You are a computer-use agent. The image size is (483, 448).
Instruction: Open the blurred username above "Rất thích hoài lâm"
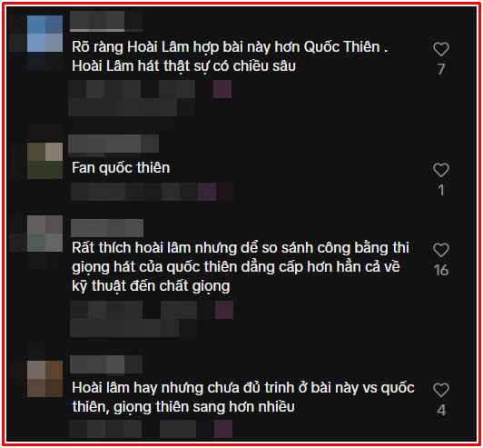pos(107,228)
